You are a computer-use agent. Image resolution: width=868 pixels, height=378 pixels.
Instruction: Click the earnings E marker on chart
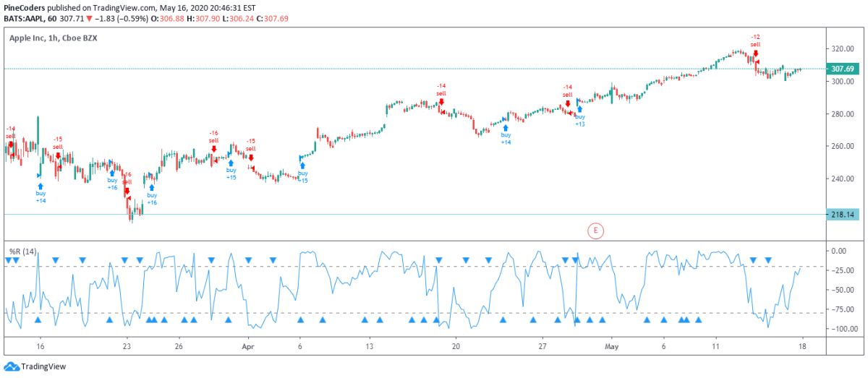point(595,231)
